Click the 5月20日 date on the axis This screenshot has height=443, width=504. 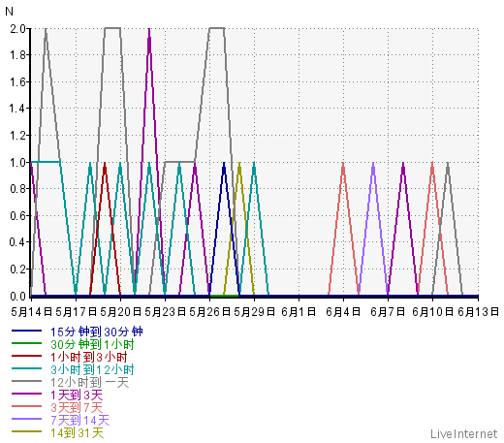(121, 312)
